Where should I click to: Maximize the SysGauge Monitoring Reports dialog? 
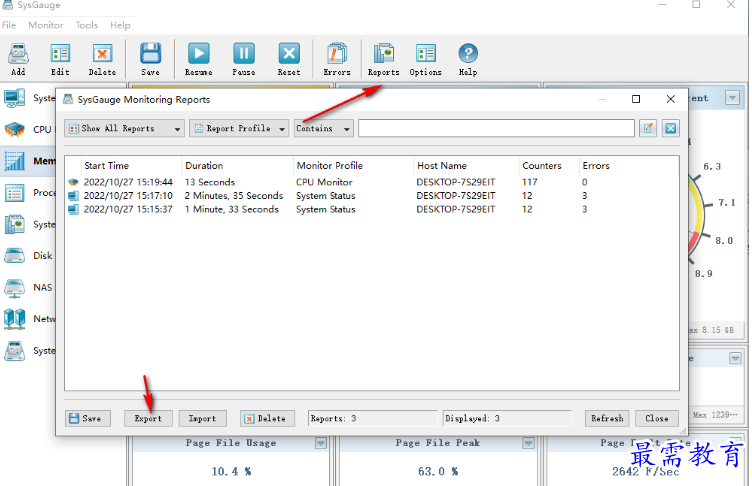coord(636,99)
